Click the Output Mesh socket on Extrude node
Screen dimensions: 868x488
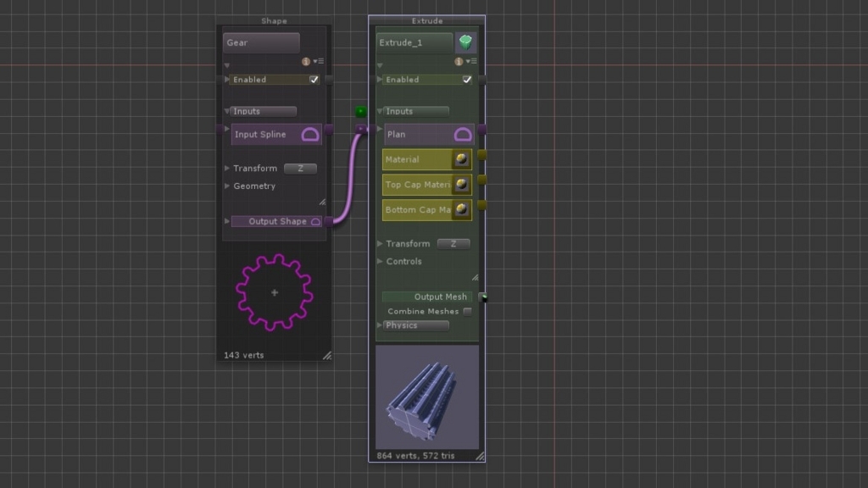coord(482,297)
